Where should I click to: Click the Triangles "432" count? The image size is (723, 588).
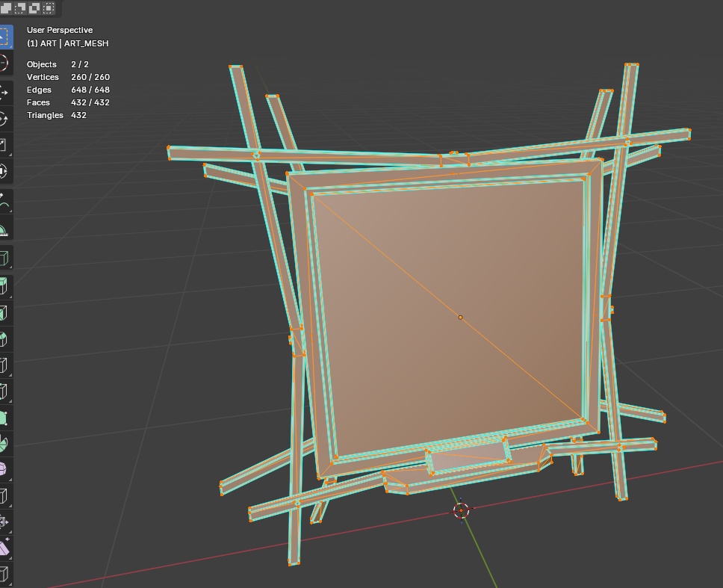79,115
